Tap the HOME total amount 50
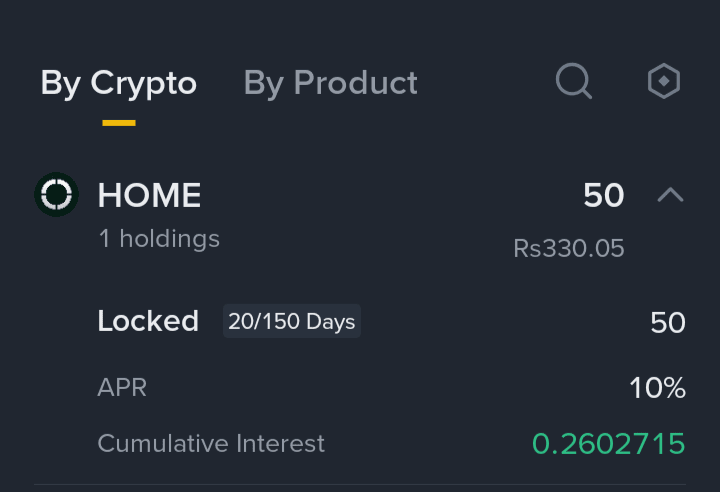The height and width of the screenshot is (492, 720). 603,196
